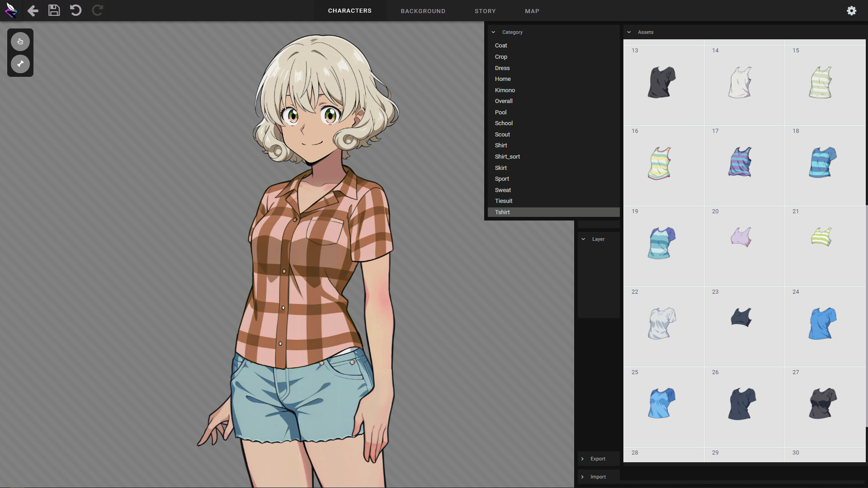868x488 pixels.
Task: Collapse the Assets panel
Action: (629, 32)
